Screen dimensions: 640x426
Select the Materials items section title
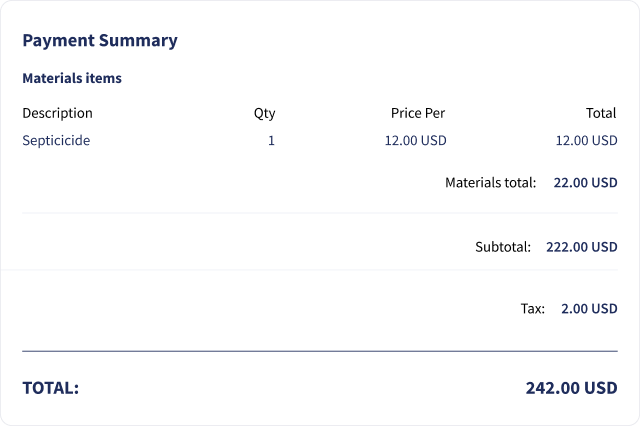(x=72, y=78)
